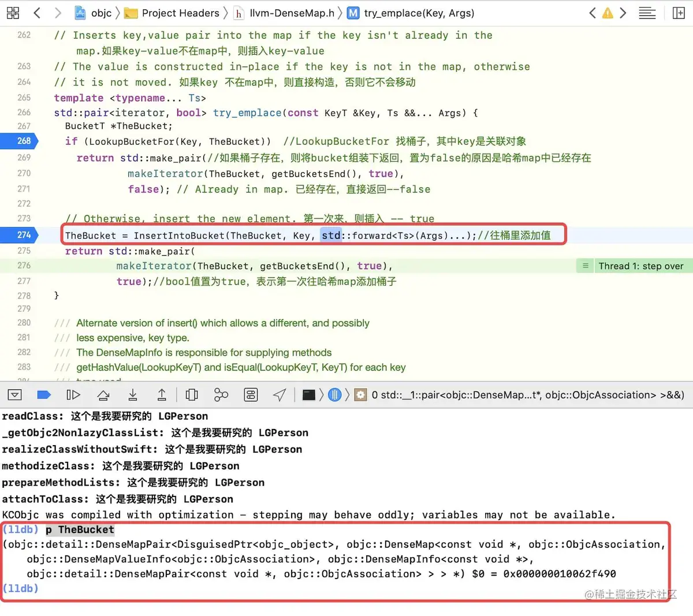Click line number 276 in the gutter
Screen dimensions: 693x616
(24, 266)
